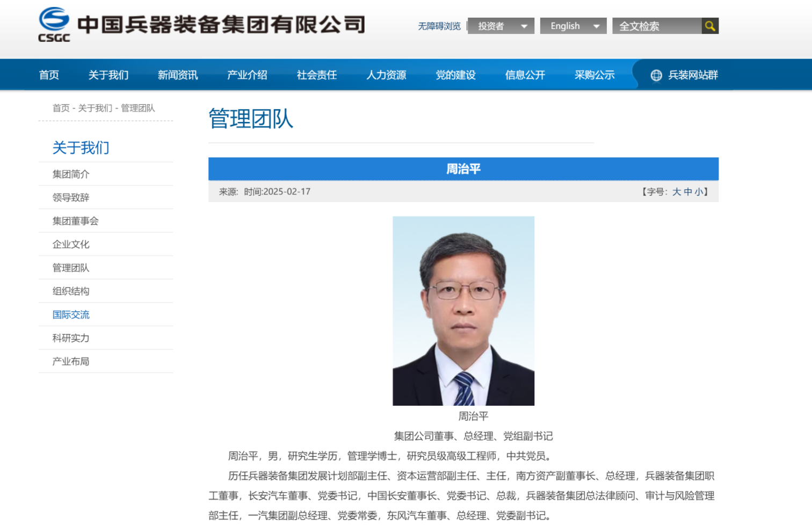Click the search magnifier icon
Viewport: 812px width, 531px height.
coord(710,25)
